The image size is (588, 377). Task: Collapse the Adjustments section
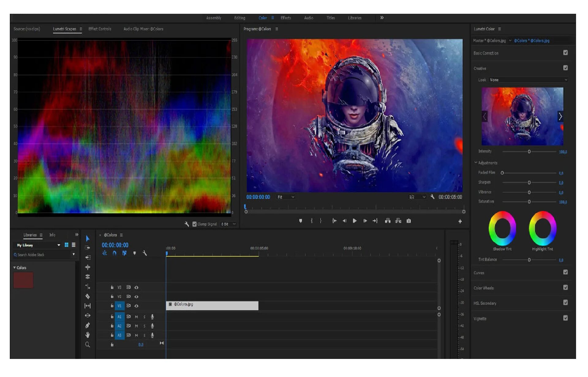click(476, 162)
